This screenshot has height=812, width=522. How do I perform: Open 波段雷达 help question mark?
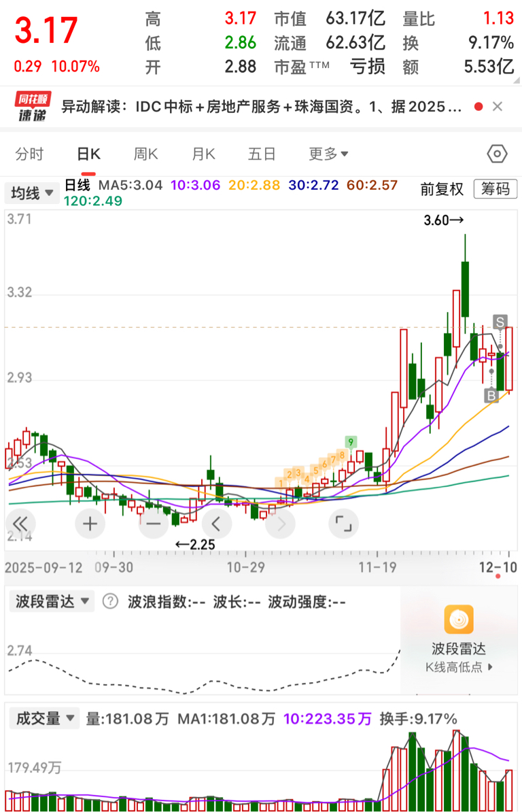[109, 602]
